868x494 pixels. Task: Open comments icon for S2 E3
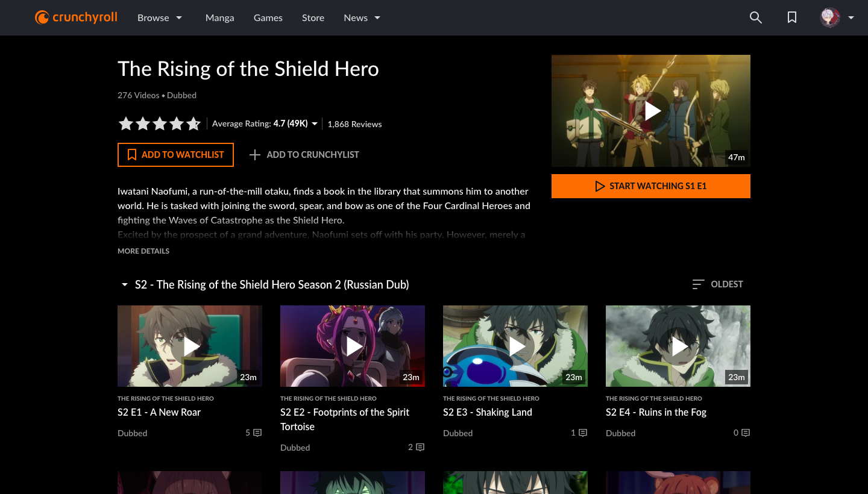[583, 433]
